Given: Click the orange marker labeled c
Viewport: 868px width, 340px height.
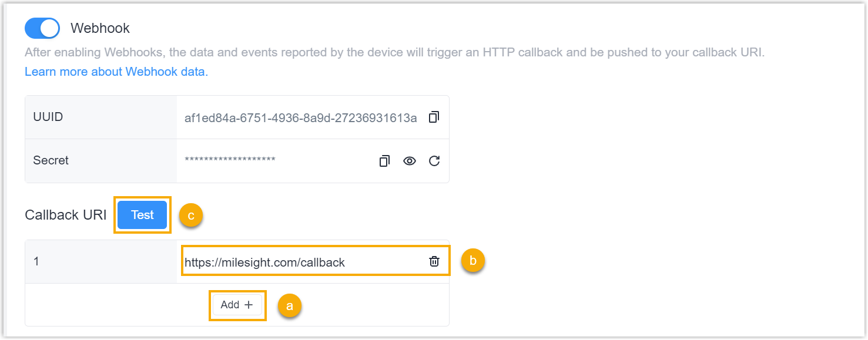Looking at the screenshot, I should (x=191, y=216).
